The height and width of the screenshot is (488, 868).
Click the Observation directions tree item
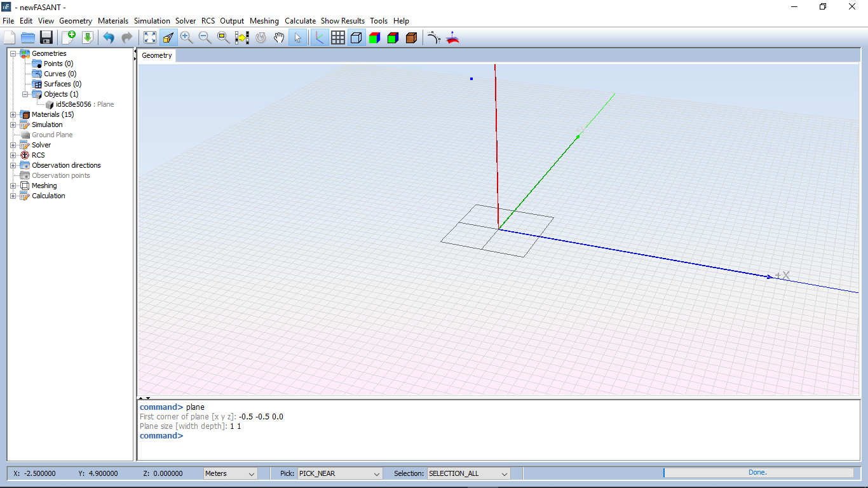66,165
